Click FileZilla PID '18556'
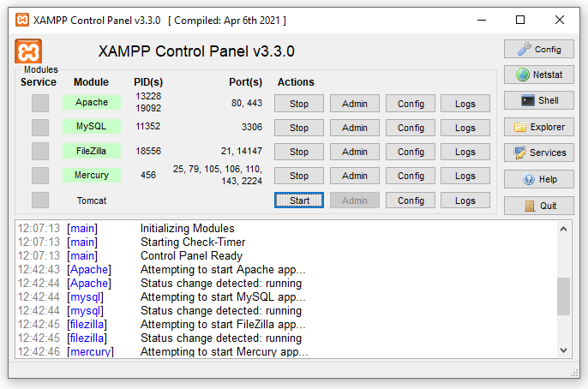Screen dimensions: 588x389 [148, 151]
